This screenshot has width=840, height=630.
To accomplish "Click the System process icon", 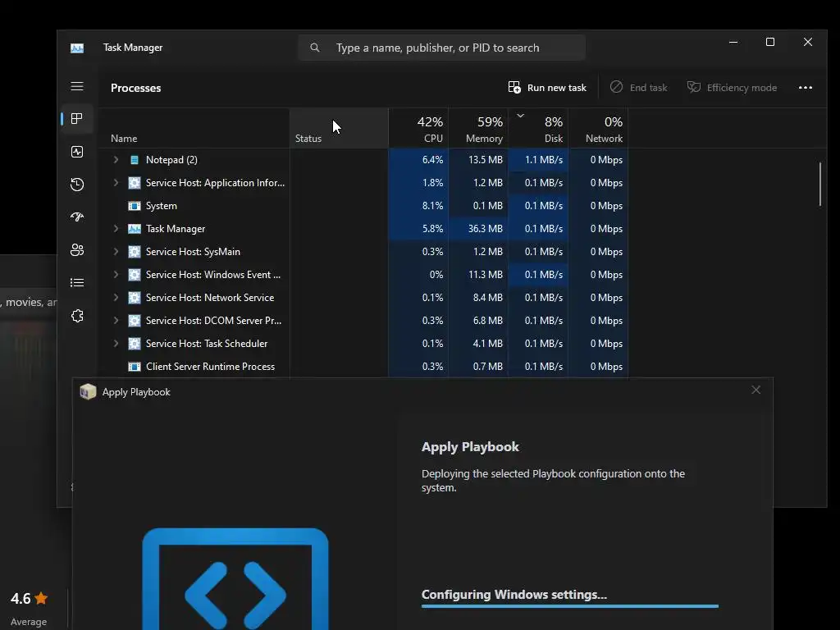I will tap(135, 206).
